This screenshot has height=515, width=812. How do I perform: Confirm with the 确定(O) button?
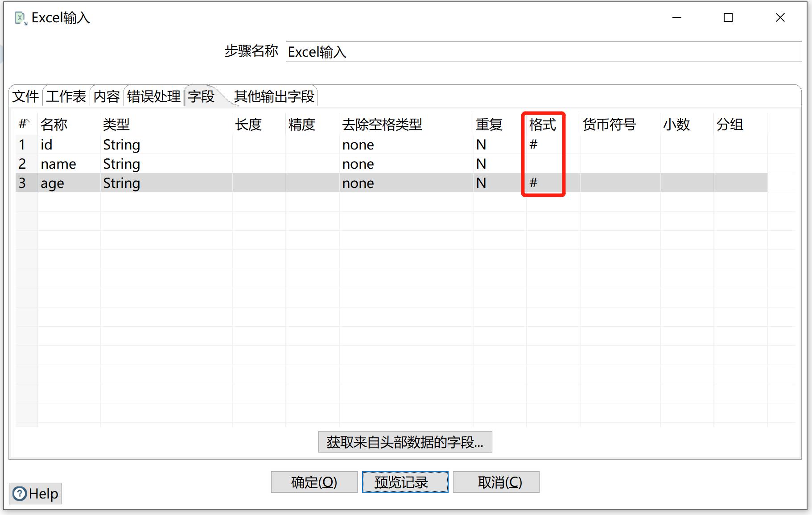click(x=314, y=482)
